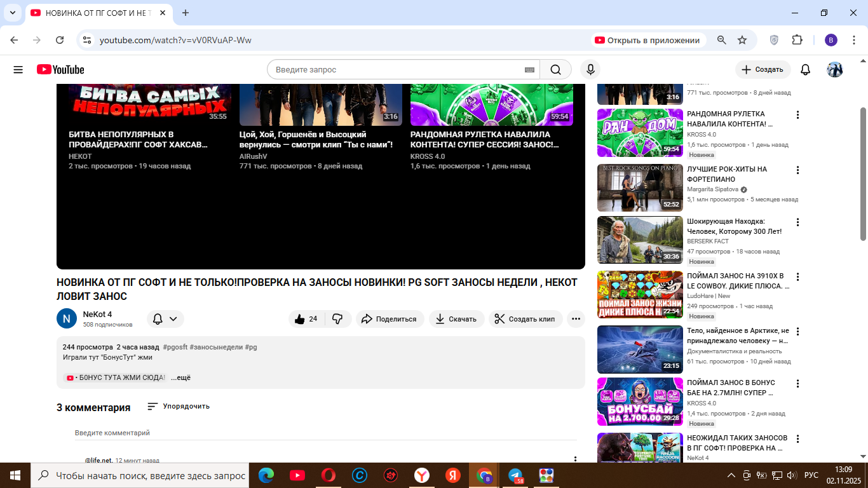Open Microsoft Edge from taskbar
Screen dimensions: 868x488
coord(266,475)
